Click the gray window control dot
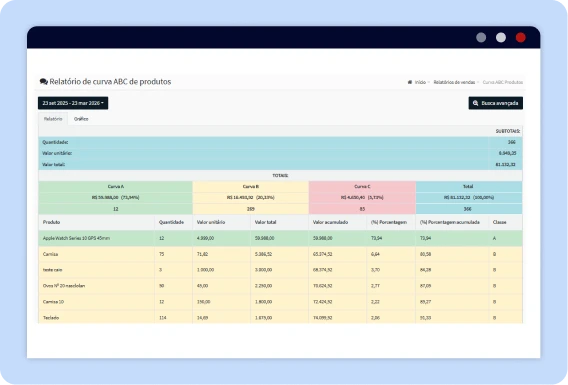Viewport: 568px width, 385px height. pyautogui.click(x=481, y=37)
